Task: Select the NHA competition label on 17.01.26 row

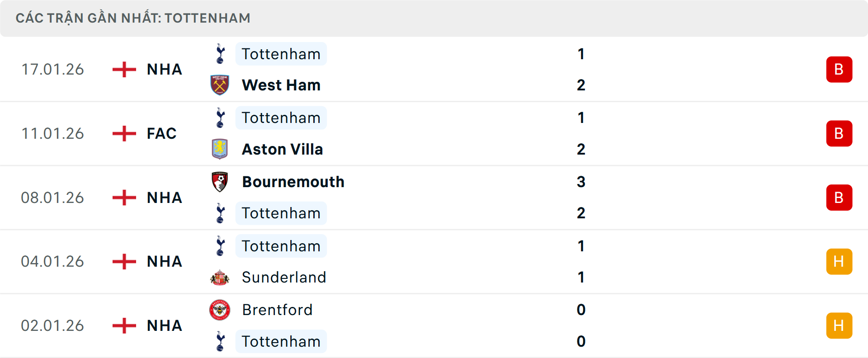Action: click(164, 69)
